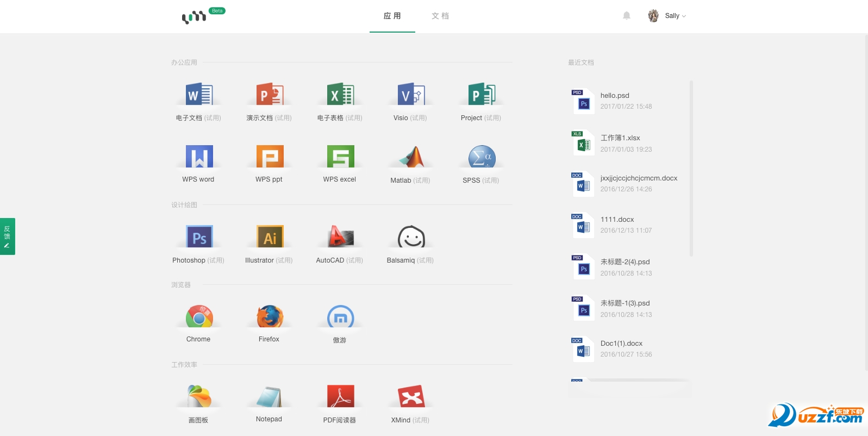Click the Notepad label text
Viewport: 868px width, 436px height.
pyautogui.click(x=269, y=419)
